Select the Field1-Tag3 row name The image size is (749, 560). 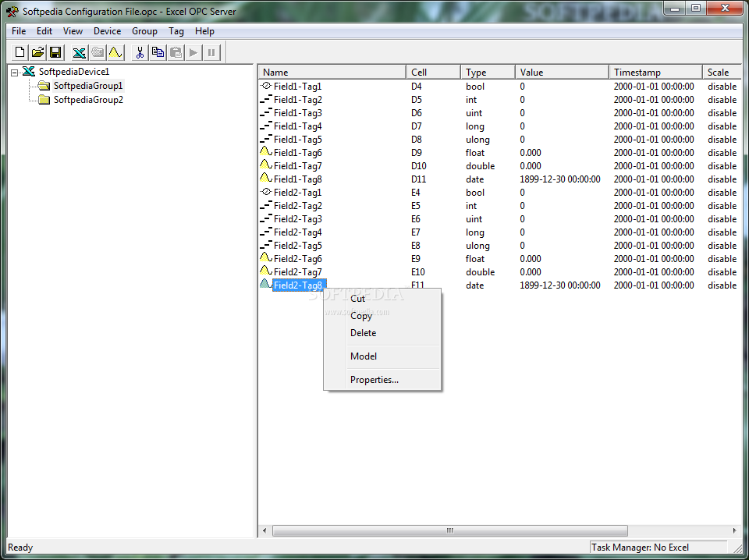coord(297,113)
